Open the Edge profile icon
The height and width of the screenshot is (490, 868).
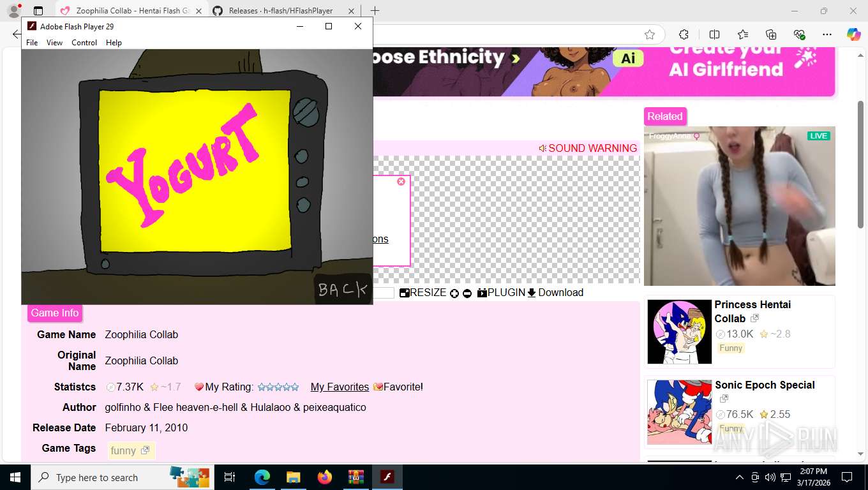click(13, 11)
